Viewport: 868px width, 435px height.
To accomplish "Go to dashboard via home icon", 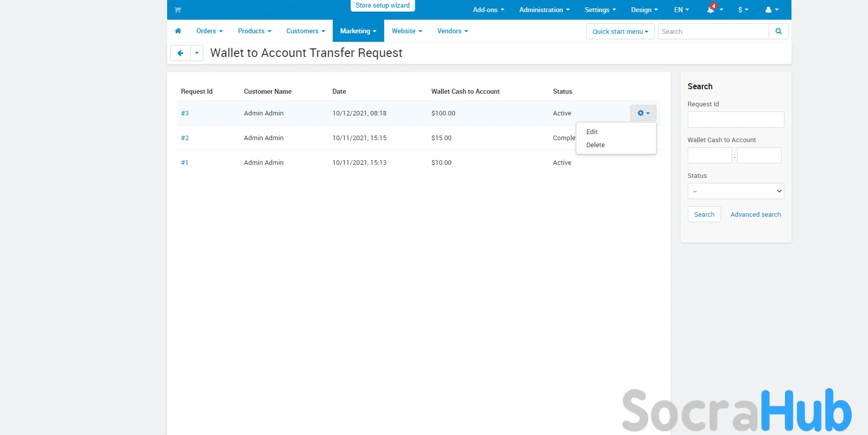I will pos(178,31).
